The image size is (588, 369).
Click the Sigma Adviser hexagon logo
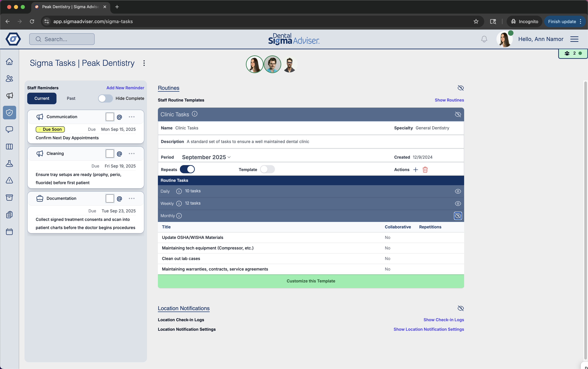pyautogui.click(x=13, y=39)
